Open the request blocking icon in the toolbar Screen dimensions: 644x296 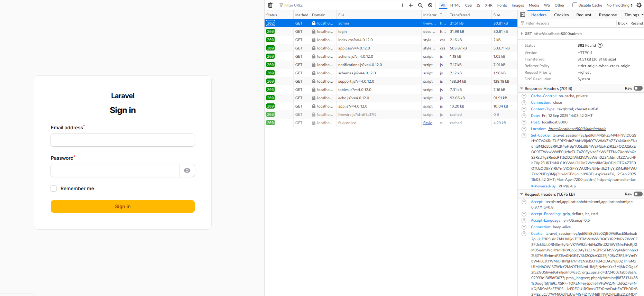430,5
